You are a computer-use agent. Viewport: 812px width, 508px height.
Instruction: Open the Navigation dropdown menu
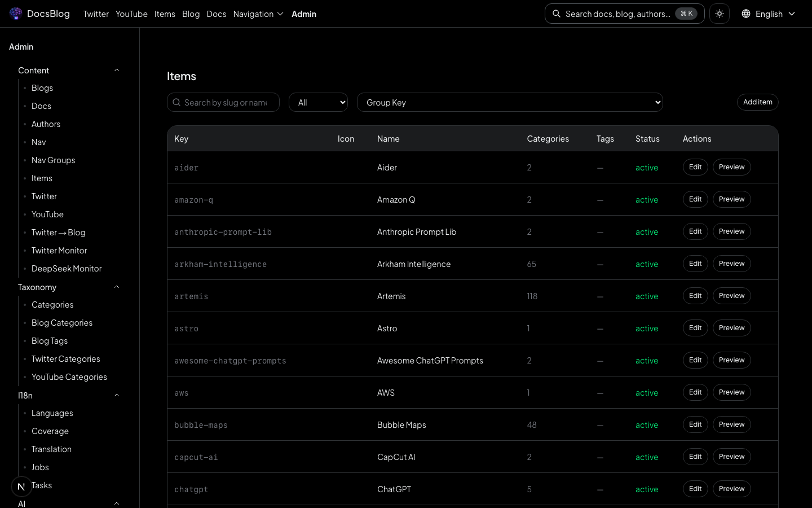(x=258, y=14)
